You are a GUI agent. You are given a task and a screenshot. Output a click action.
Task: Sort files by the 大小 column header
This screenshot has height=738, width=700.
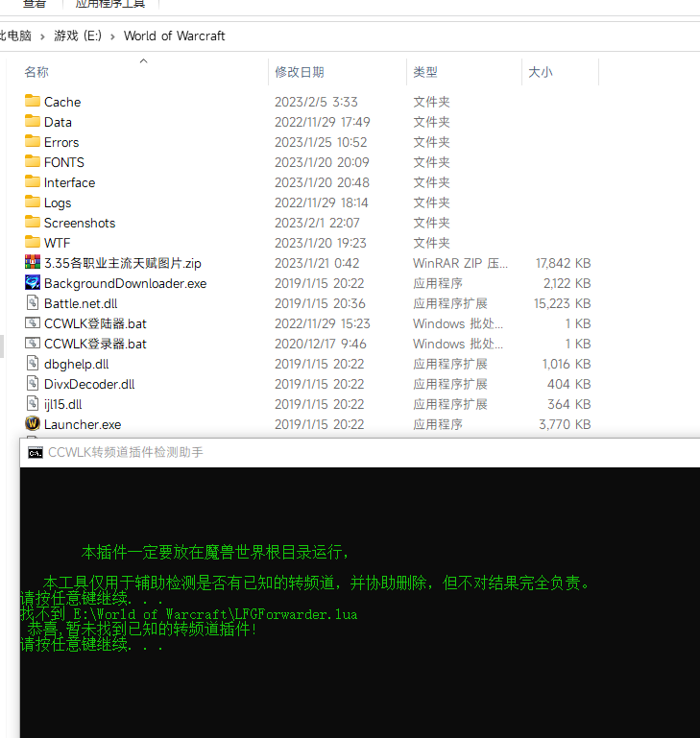coord(541,72)
